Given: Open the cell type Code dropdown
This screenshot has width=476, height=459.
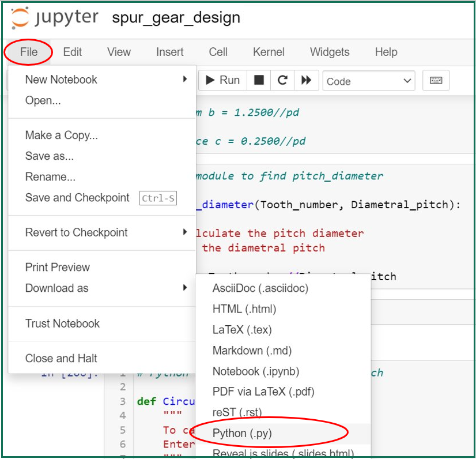Looking at the screenshot, I should click(369, 81).
